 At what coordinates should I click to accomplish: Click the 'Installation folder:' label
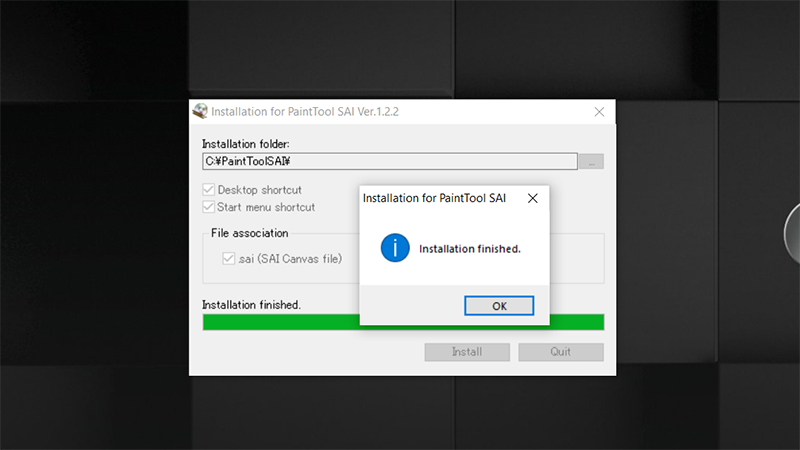pos(246,144)
